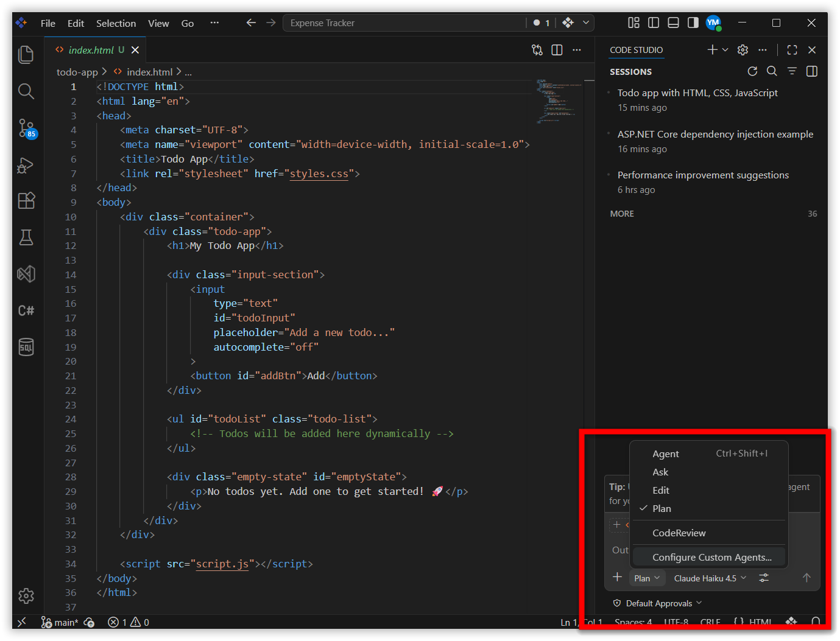840x641 pixels.
Task: Open the Selection menu
Action: click(x=116, y=23)
